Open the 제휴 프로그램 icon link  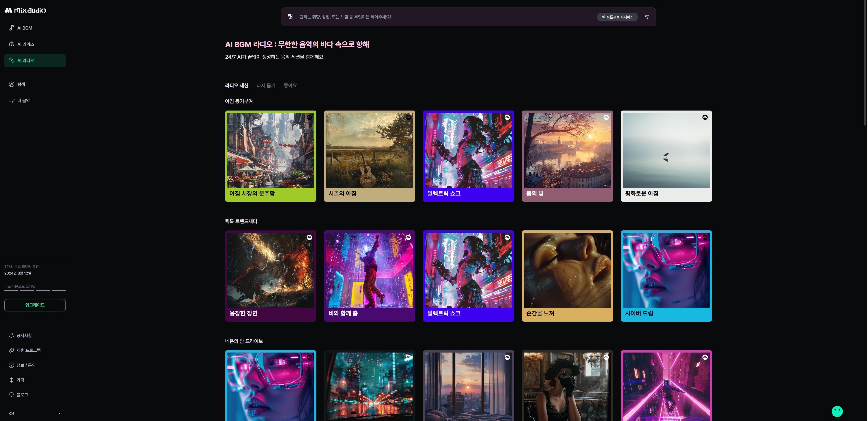[x=11, y=350]
